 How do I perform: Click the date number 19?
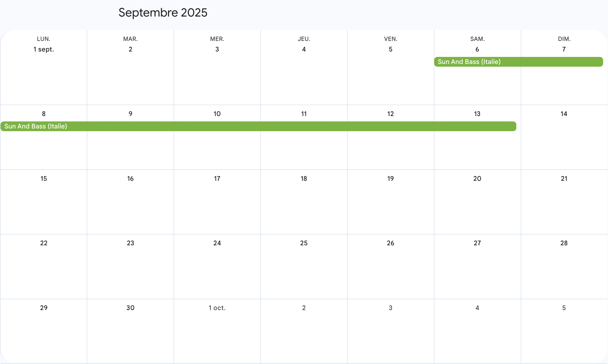point(391,179)
